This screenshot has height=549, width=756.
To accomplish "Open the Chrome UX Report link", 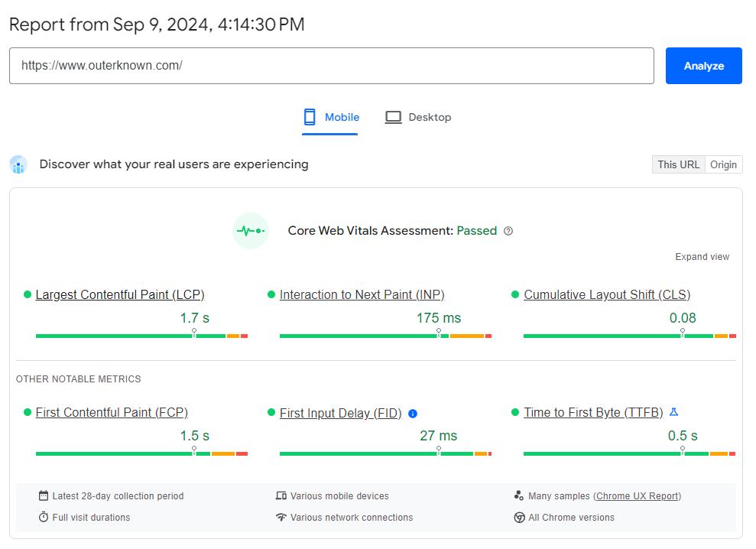I will [637, 496].
